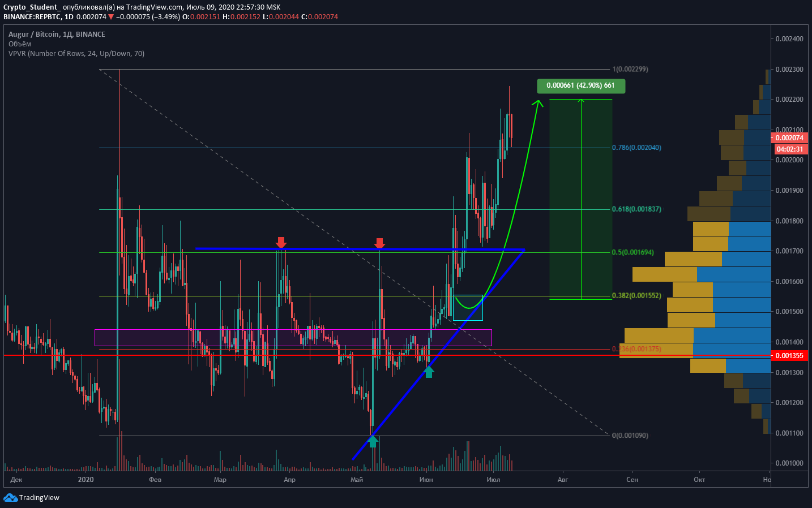Click the red current price tag 0.002074
This screenshot has height=508, width=812.
click(789, 138)
